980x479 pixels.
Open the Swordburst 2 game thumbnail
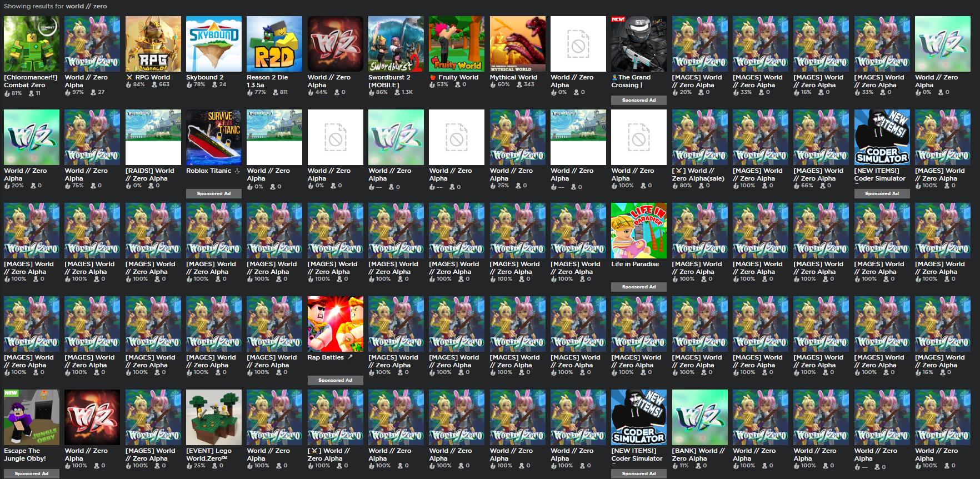tap(396, 44)
